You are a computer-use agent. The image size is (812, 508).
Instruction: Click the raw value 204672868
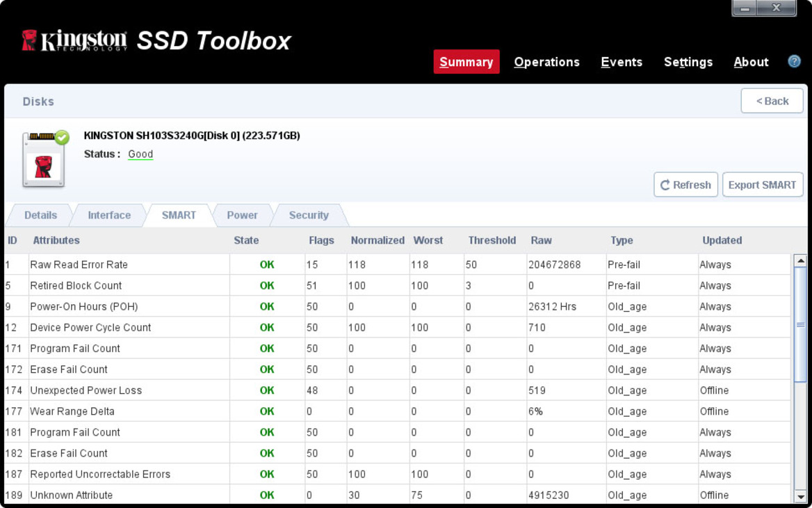tap(554, 264)
